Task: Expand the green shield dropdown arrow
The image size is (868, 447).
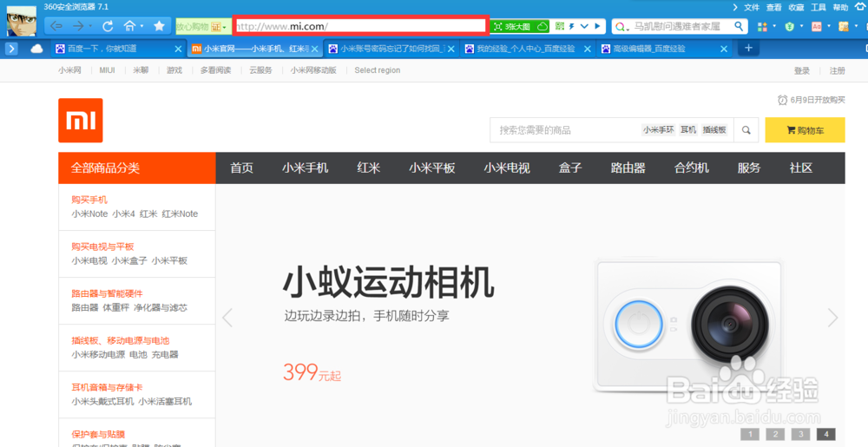Action: tap(801, 26)
